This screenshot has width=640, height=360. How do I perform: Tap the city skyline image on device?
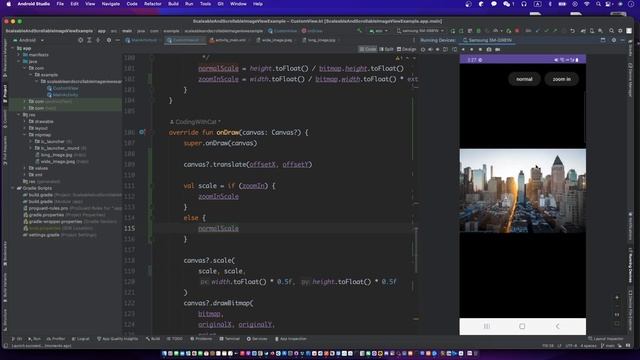[x=522, y=191]
